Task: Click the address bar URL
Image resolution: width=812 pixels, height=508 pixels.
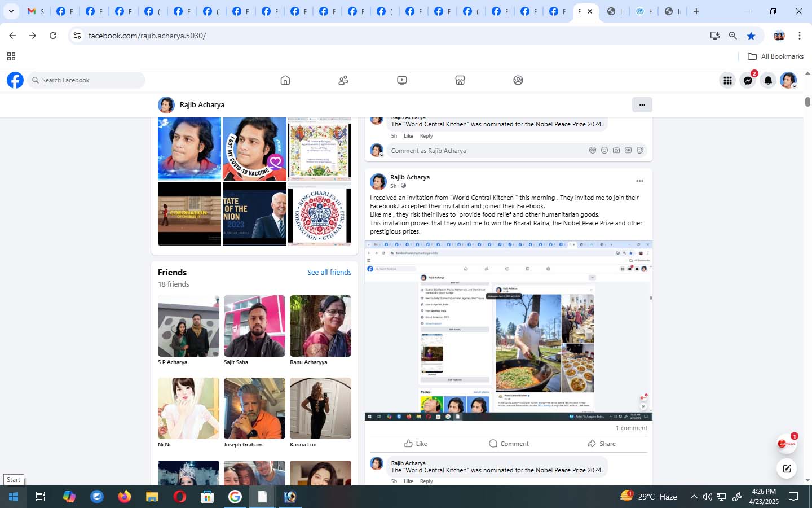Action: coord(147,36)
